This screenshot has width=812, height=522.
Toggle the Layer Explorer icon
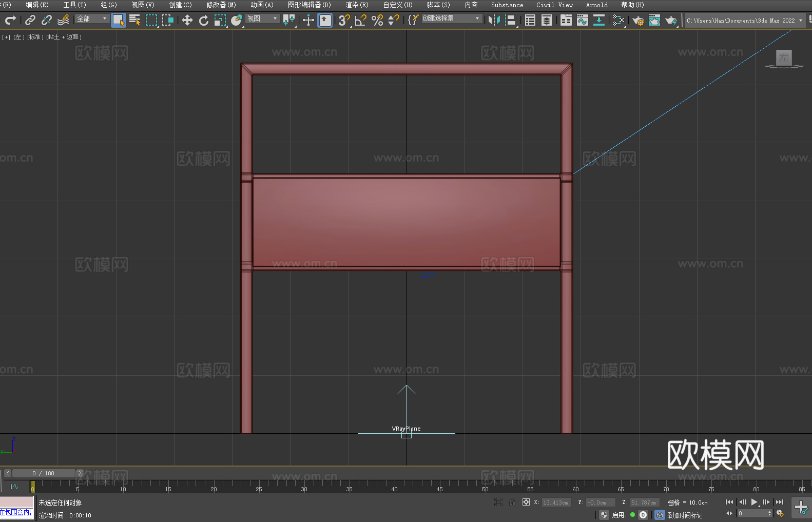(x=547, y=21)
